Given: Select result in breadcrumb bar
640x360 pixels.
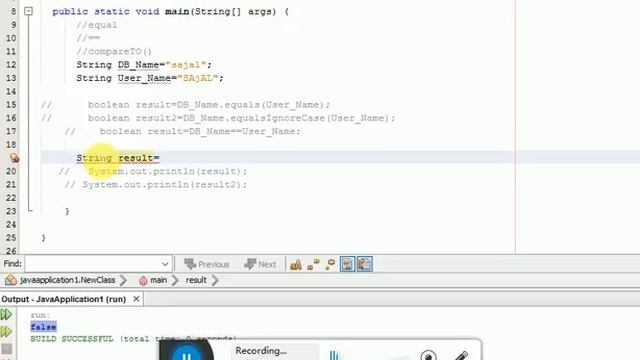Looking at the screenshot, I should click(196, 280).
